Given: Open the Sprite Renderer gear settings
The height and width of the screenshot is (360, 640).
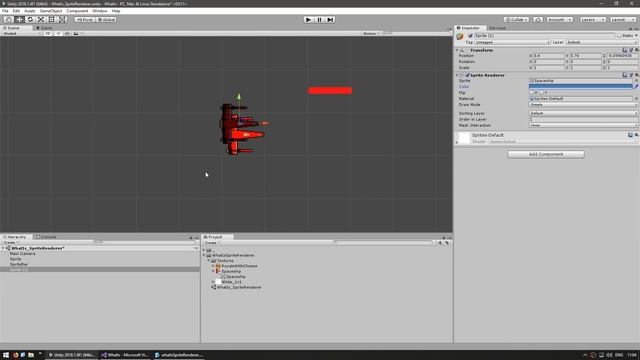Looking at the screenshot, I should [x=636, y=75].
